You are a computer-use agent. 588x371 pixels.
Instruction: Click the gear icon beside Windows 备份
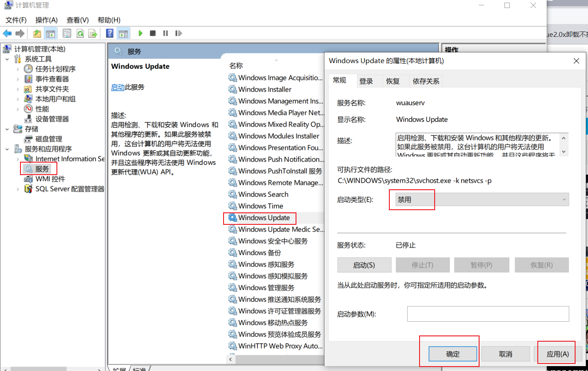point(232,252)
